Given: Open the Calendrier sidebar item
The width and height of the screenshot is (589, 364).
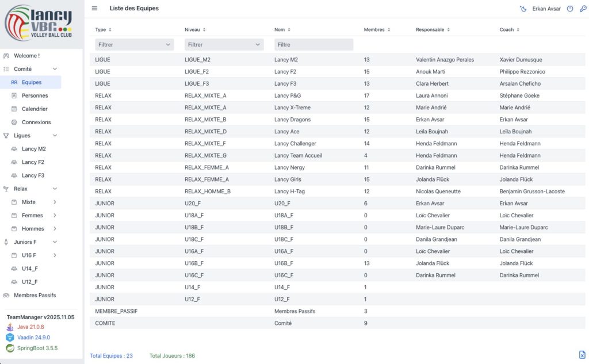Looking at the screenshot, I should pyautogui.click(x=35, y=109).
